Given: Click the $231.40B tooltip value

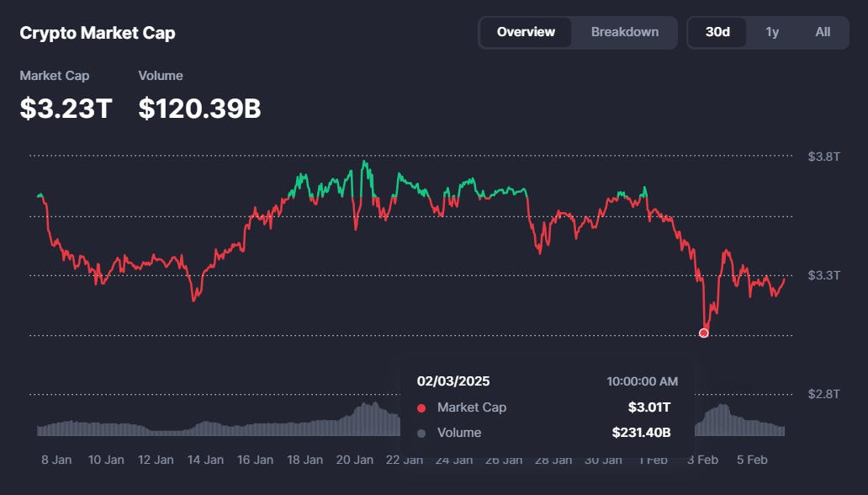Looking at the screenshot, I should [x=642, y=433].
